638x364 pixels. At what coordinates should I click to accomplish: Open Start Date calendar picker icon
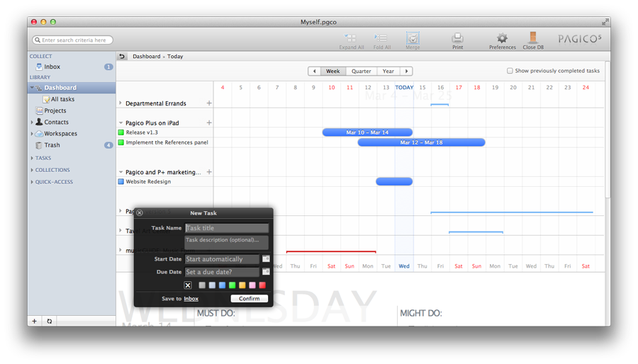(266, 258)
